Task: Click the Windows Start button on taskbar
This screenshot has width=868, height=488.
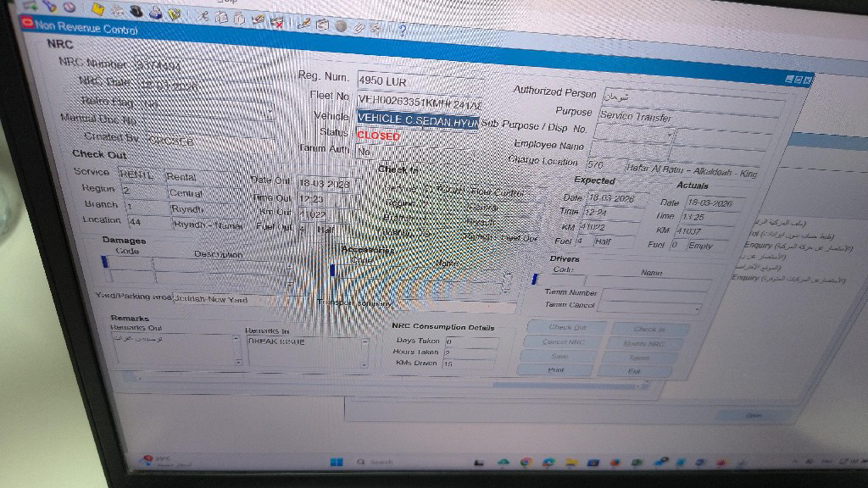Action: (337, 461)
